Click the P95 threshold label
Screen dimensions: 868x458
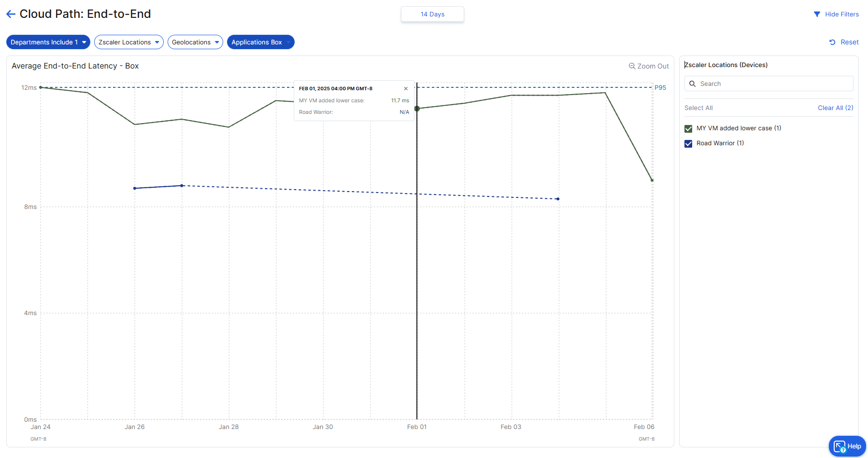point(660,88)
